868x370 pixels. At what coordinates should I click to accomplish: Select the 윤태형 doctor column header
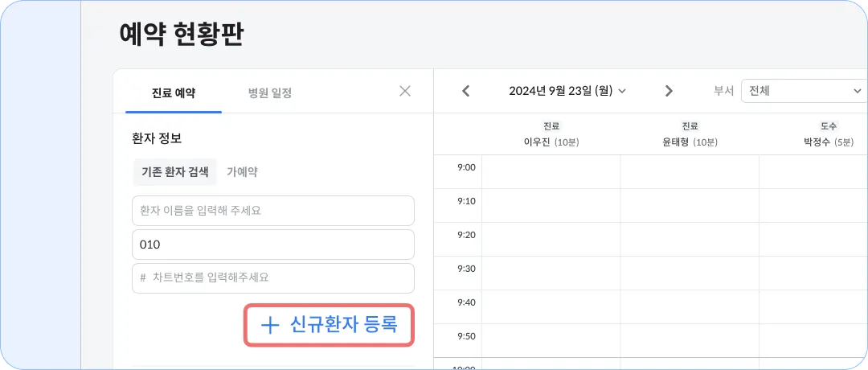coord(689,135)
